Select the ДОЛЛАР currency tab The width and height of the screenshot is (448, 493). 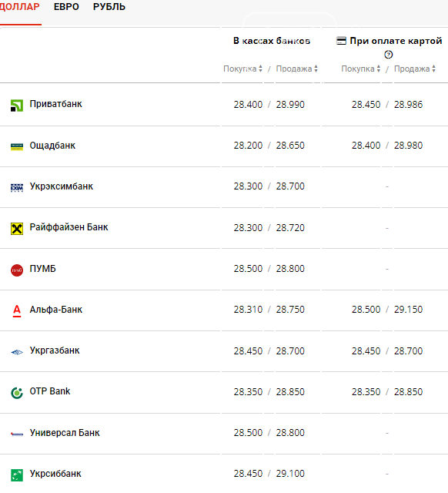19,7
